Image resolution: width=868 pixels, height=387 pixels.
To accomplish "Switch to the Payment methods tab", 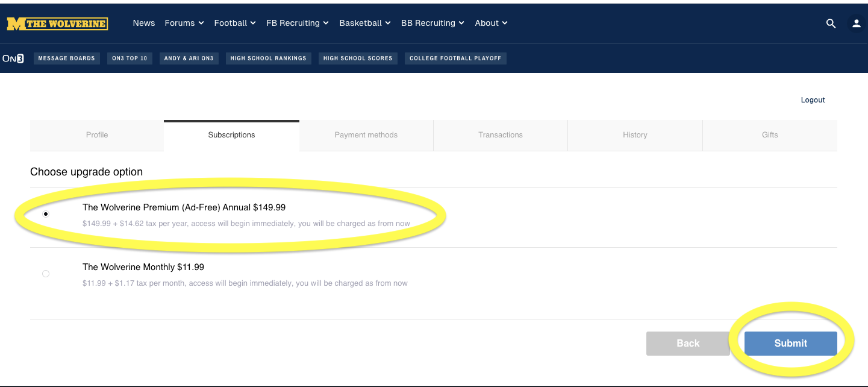I will click(366, 135).
